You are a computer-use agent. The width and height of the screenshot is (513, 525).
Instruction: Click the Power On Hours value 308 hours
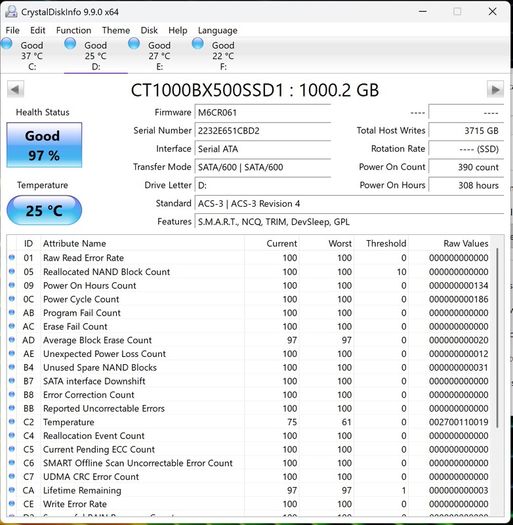click(x=466, y=185)
